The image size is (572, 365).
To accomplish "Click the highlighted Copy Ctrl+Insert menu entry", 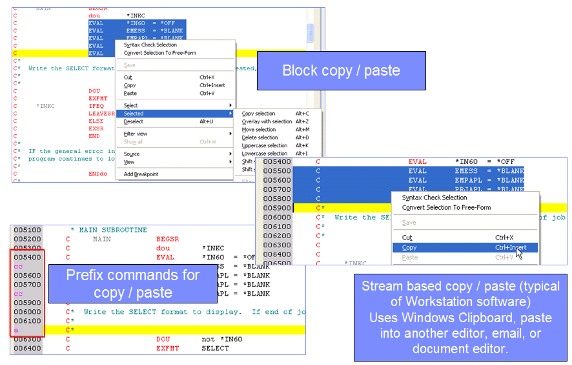I will pyautogui.click(x=465, y=248).
